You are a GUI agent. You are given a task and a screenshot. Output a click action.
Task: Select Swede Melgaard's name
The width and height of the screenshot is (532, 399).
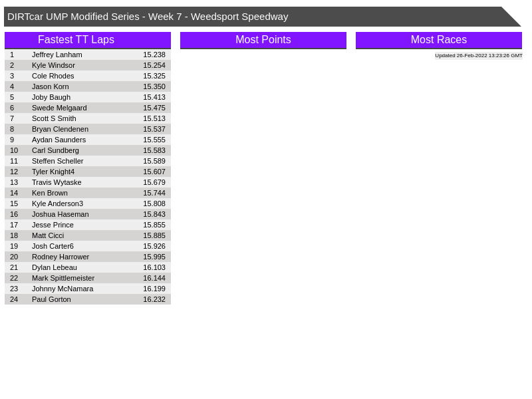pyautogui.click(x=59, y=108)
